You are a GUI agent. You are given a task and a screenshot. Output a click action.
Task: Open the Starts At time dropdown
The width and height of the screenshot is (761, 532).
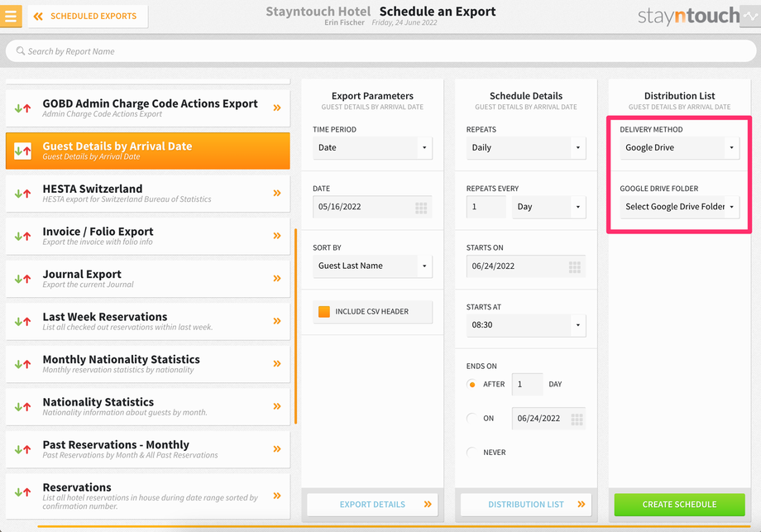[x=526, y=325]
